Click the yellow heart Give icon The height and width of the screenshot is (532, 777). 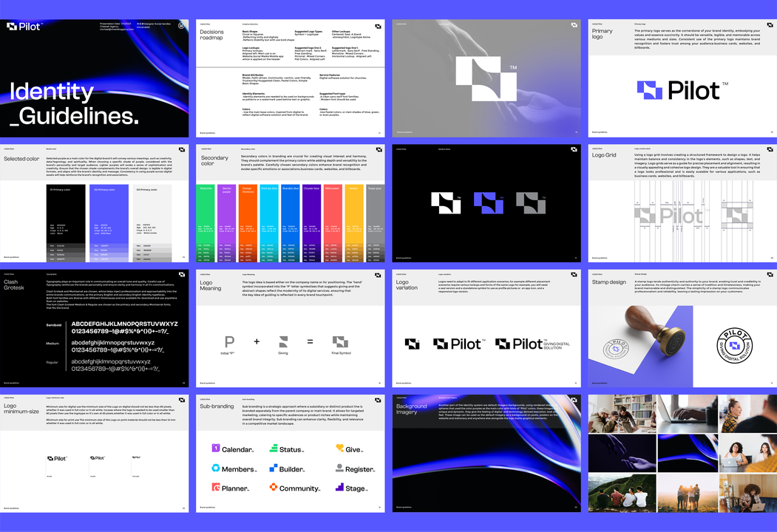tap(339, 448)
